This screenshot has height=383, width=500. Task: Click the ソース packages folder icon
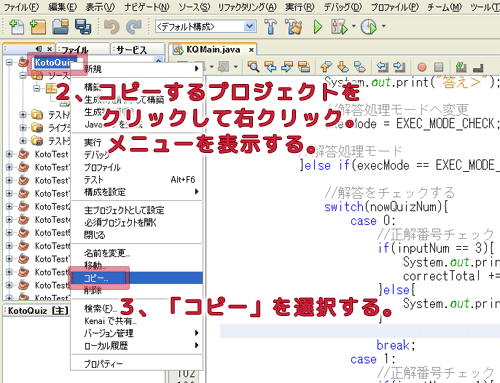pyautogui.click(x=37, y=76)
